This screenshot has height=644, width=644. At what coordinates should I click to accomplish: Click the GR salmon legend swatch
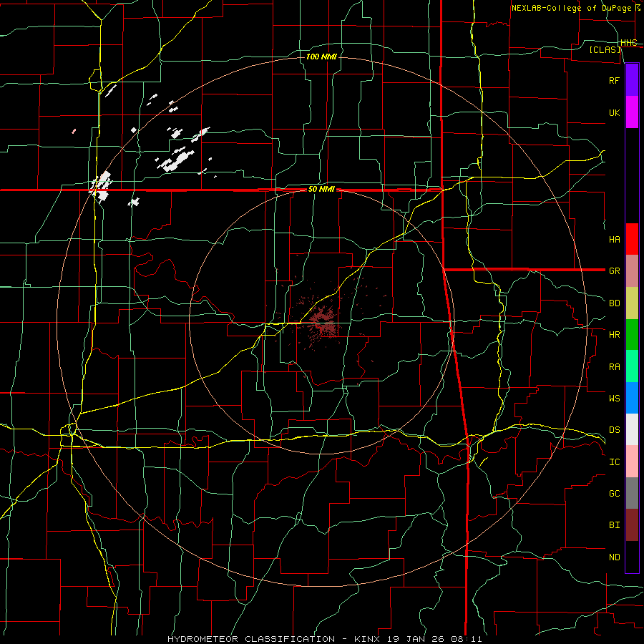coord(632,271)
